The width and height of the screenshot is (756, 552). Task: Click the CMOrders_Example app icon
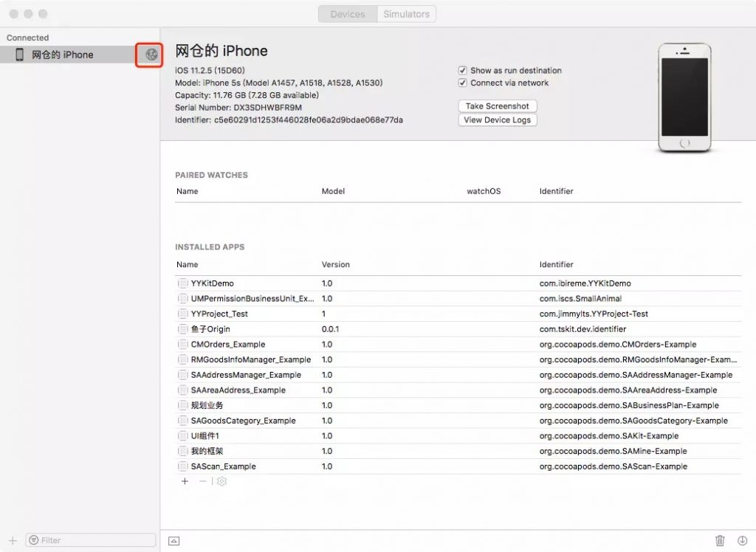(183, 344)
